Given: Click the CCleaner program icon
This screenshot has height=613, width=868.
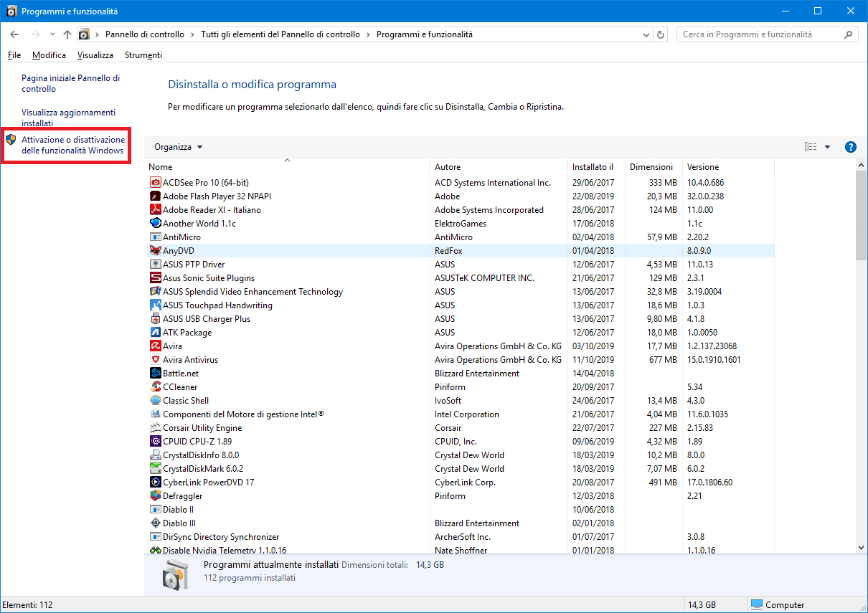Looking at the screenshot, I should (x=156, y=387).
